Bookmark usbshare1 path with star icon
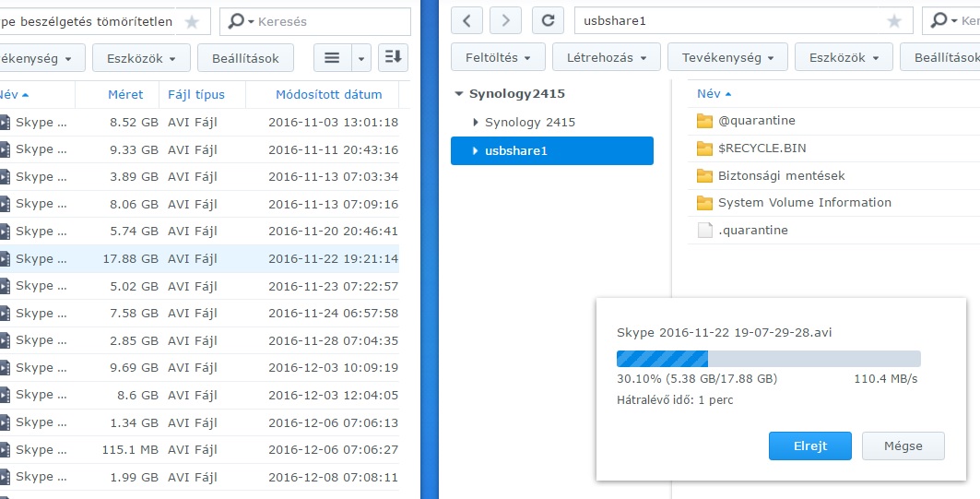 pos(894,21)
